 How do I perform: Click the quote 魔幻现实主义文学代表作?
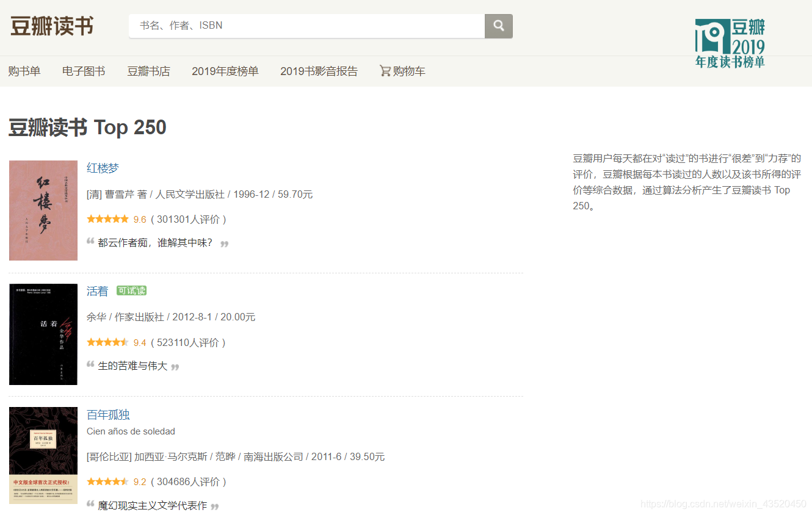[153, 506]
